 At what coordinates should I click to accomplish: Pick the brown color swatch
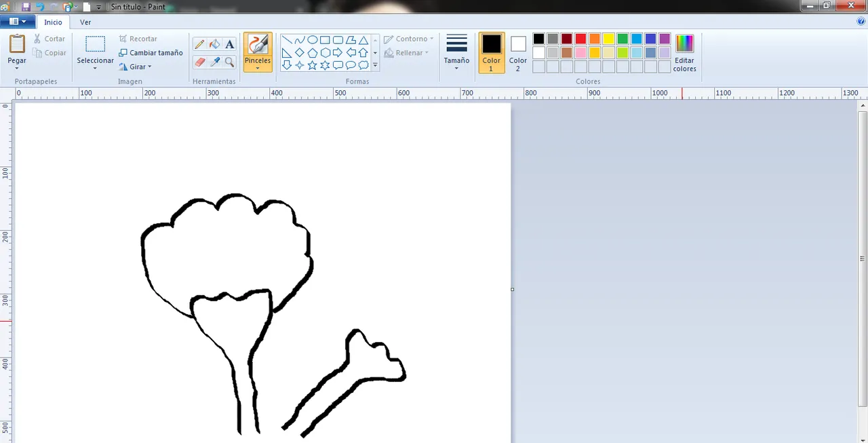click(x=567, y=53)
